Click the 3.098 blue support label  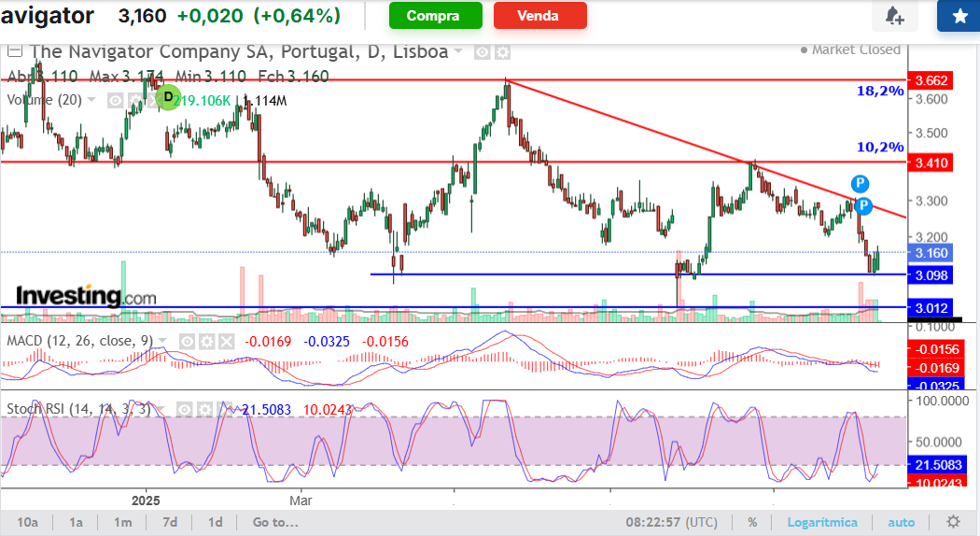click(931, 275)
